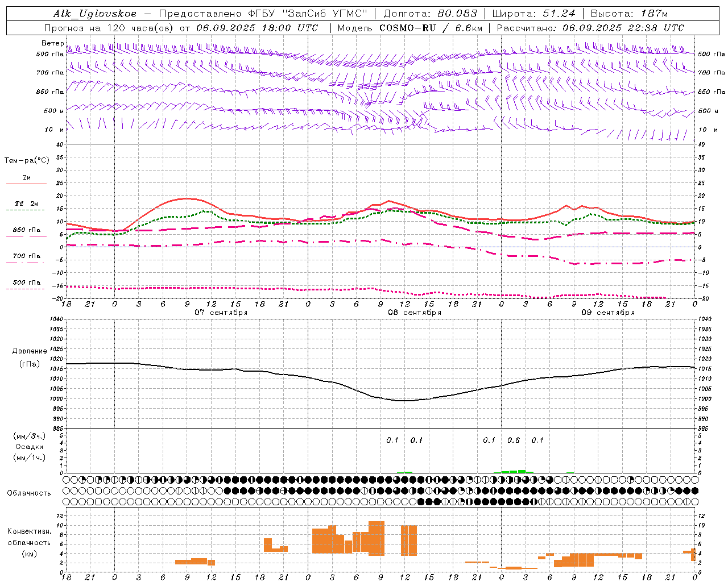Click the (мм/1ч.) precipitation unit label

point(30,458)
